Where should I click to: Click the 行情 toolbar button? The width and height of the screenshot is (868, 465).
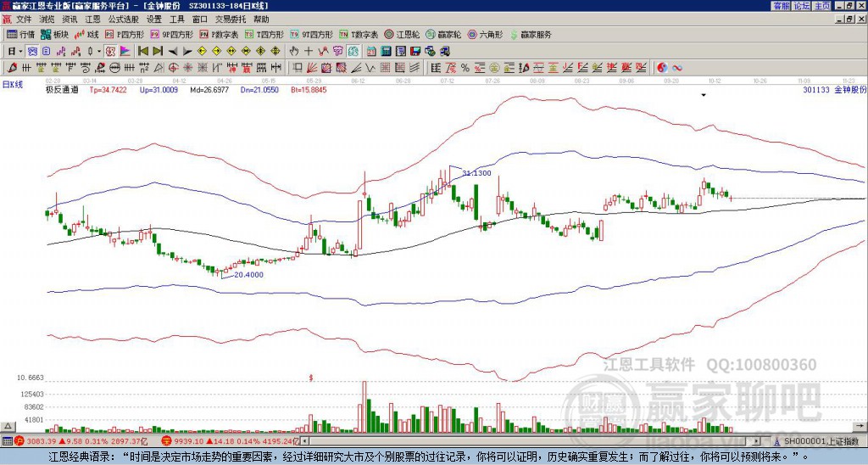[x=21, y=35]
